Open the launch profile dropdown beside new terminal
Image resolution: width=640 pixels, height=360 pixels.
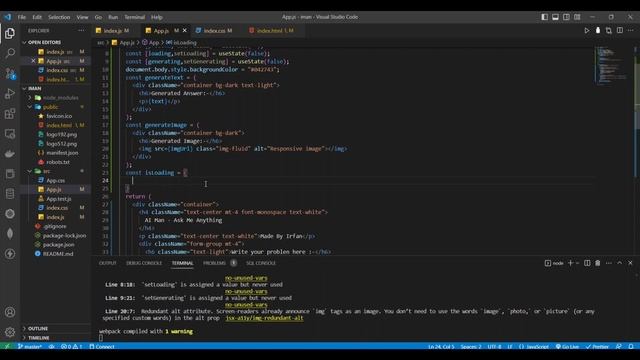[x=577, y=263]
